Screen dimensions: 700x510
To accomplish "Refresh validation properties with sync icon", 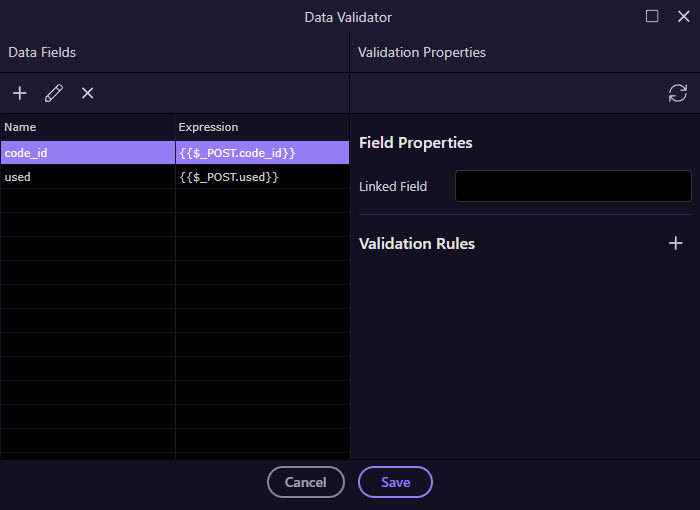I will pyautogui.click(x=678, y=93).
